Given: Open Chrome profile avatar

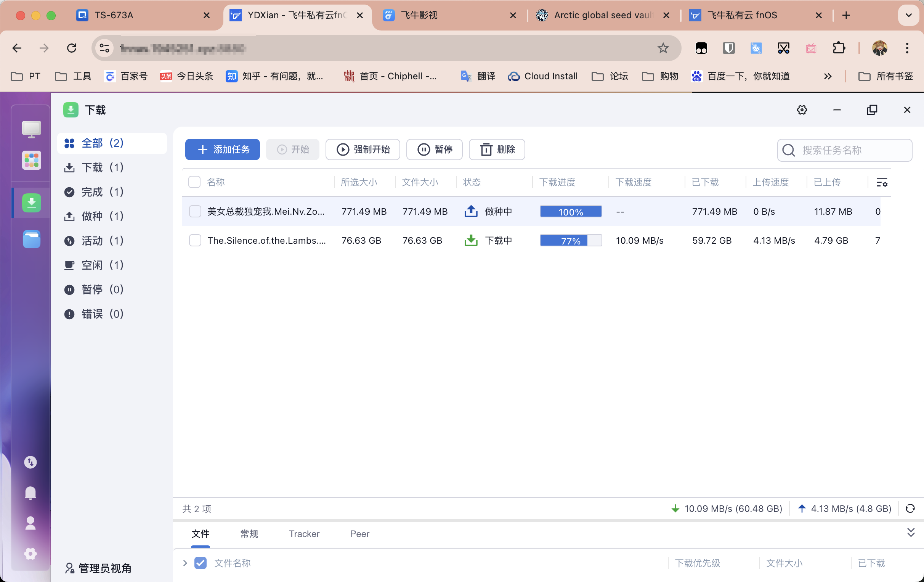Looking at the screenshot, I should click(x=879, y=48).
